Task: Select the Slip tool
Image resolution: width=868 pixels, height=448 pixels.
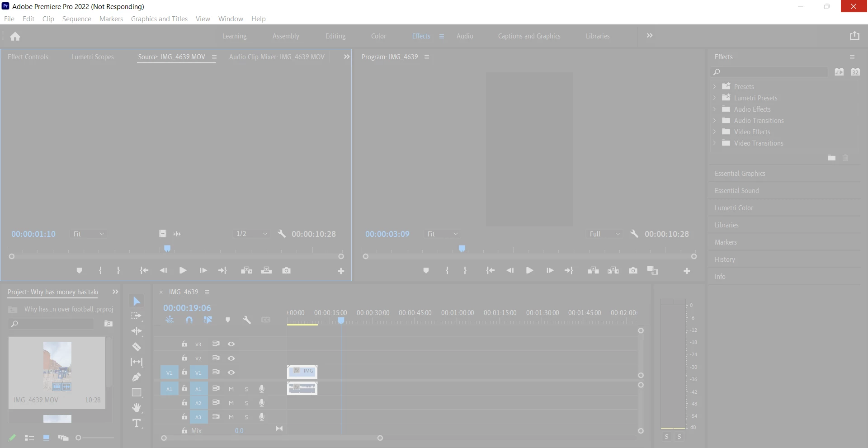Action: pyautogui.click(x=137, y=362)
